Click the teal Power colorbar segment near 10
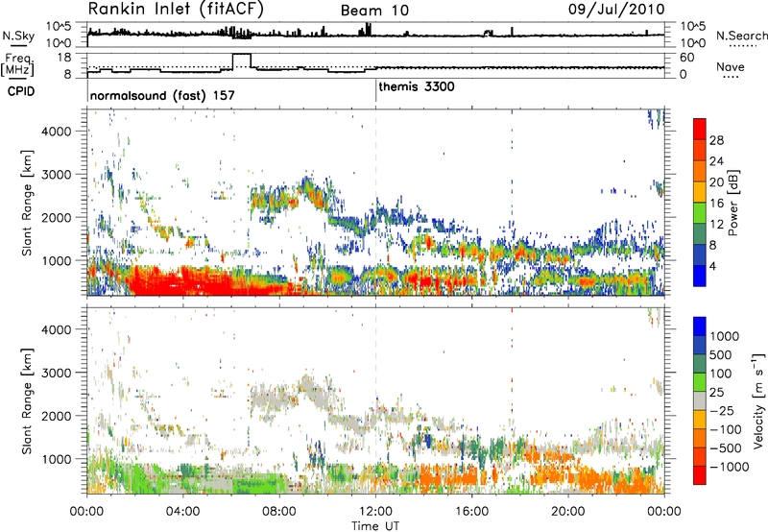The height and width of the screenshot is (532, 768). click(700, 233)
